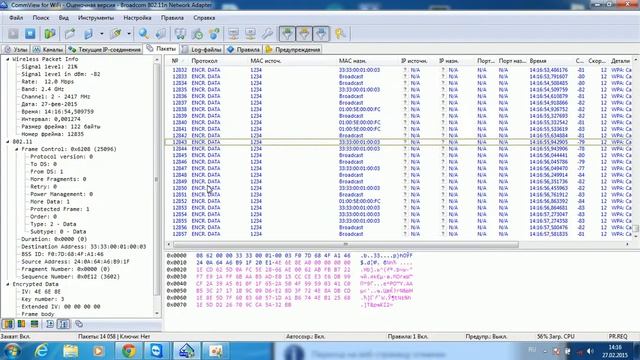Image resolution: width=640 pixels, height=360 pixels.
Task: Switch to the Предупреждения tab
Action: (x=293, y=50)
